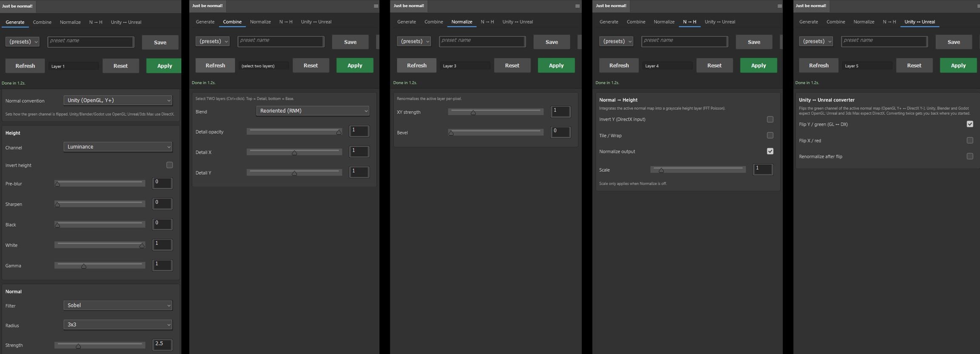
Task: Click XY strength value field
Action: tap(561, 111)
